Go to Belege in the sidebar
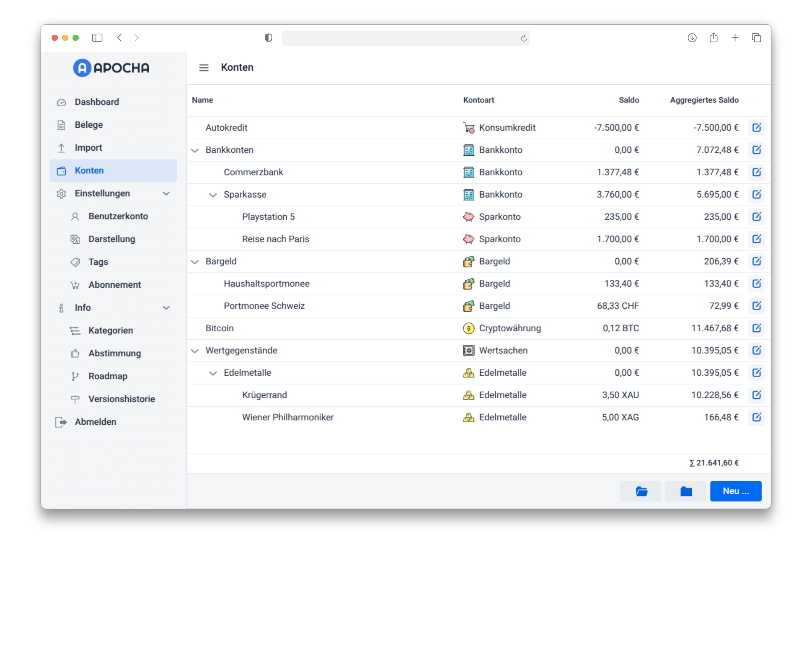Viewport: 812px width, 650px height. 113,125
